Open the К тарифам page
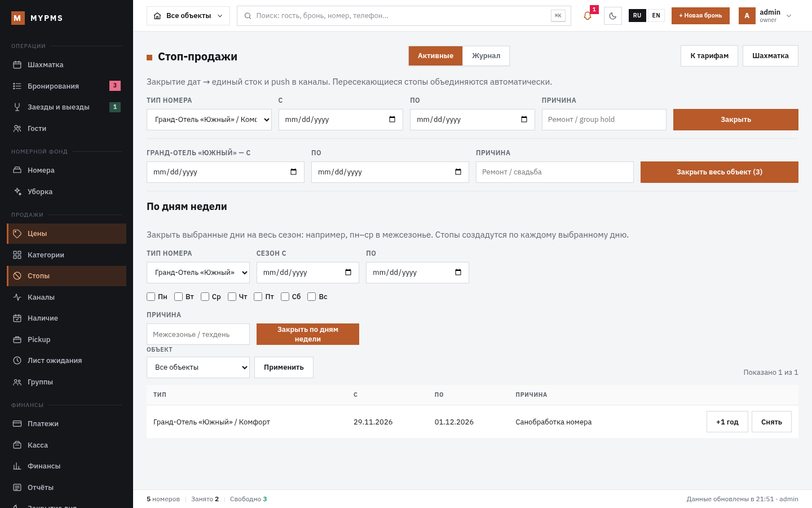 coord(709,56)
